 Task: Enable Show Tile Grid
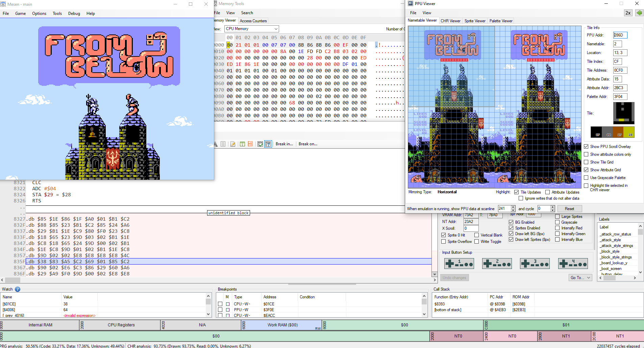tap(586, 162)
